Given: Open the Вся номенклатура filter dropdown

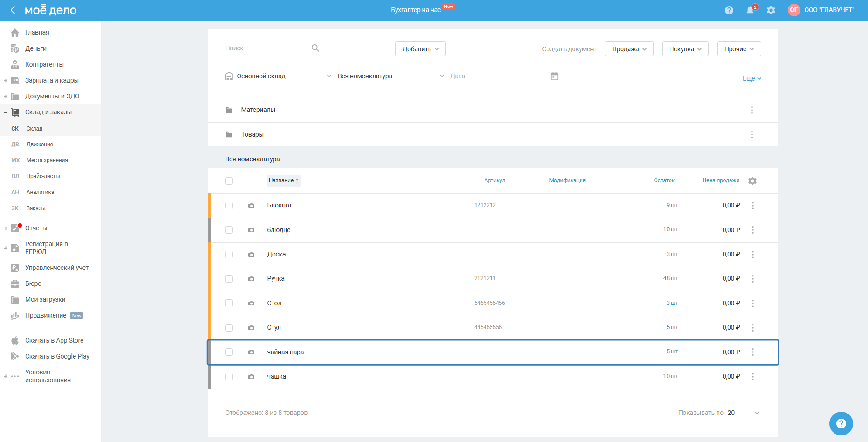Looking at the screenshot, I should click(392, 76).
